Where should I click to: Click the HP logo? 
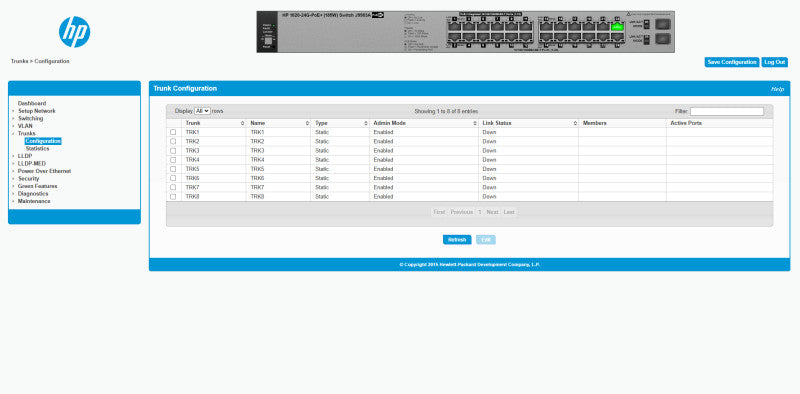pos(74,32)
